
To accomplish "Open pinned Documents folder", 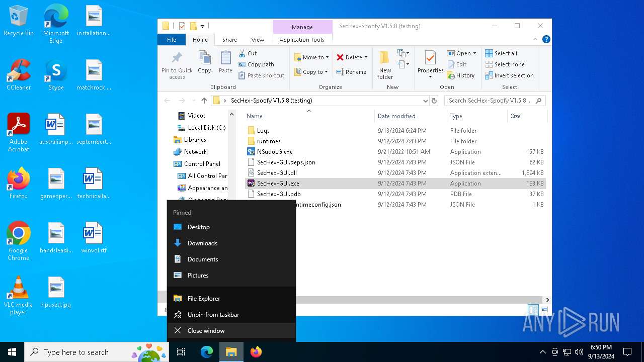I will 231,259.
